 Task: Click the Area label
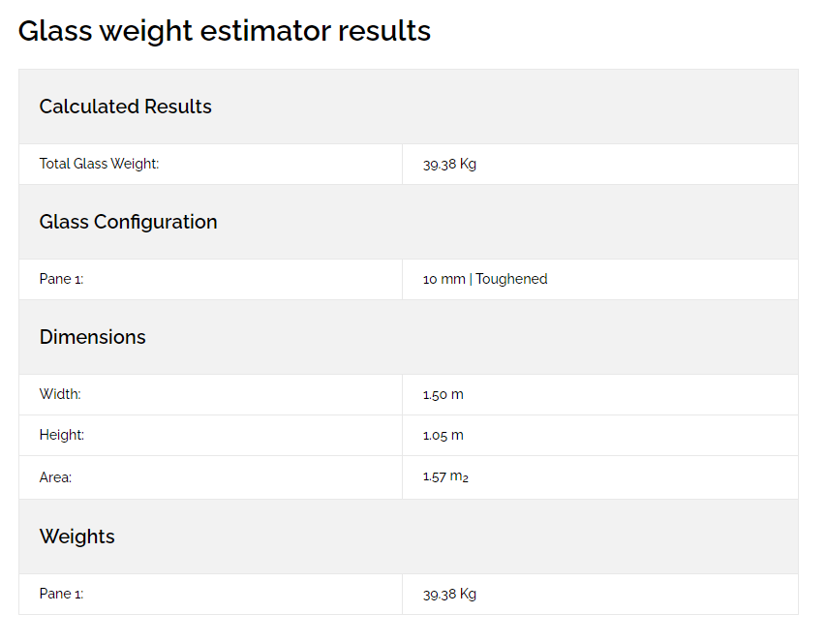[55, 477]
